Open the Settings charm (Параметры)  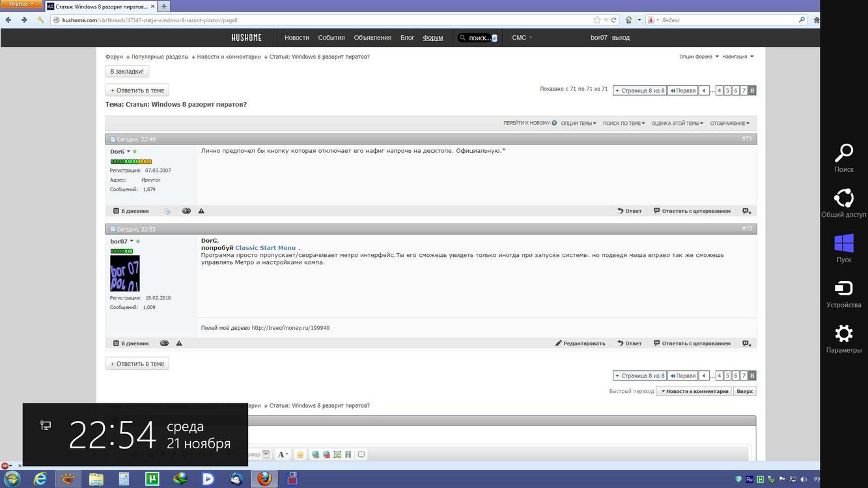[844, 339]
